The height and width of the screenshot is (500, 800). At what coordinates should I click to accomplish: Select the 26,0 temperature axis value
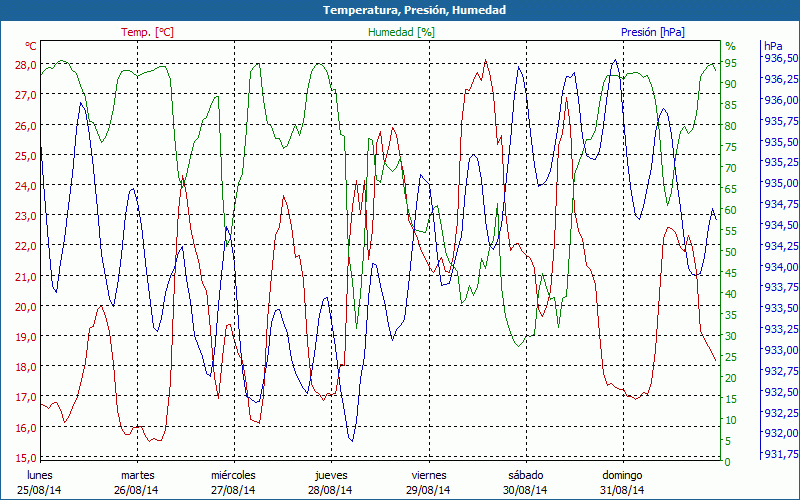point(26,126)
